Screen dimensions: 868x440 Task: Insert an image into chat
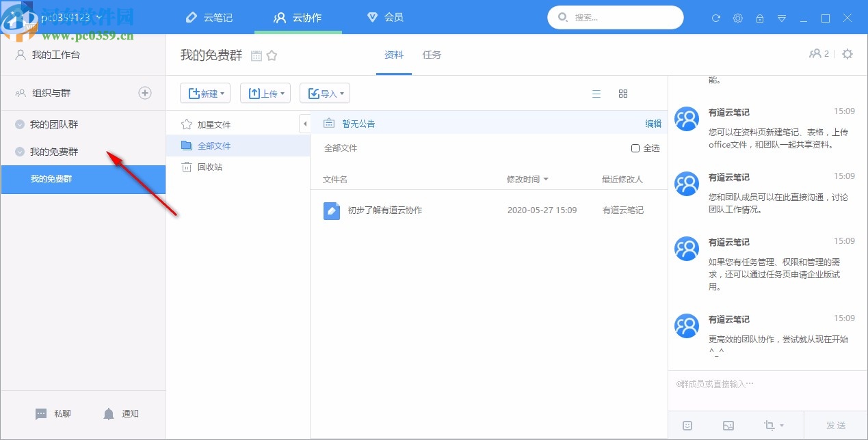click(x=728, y=426)
